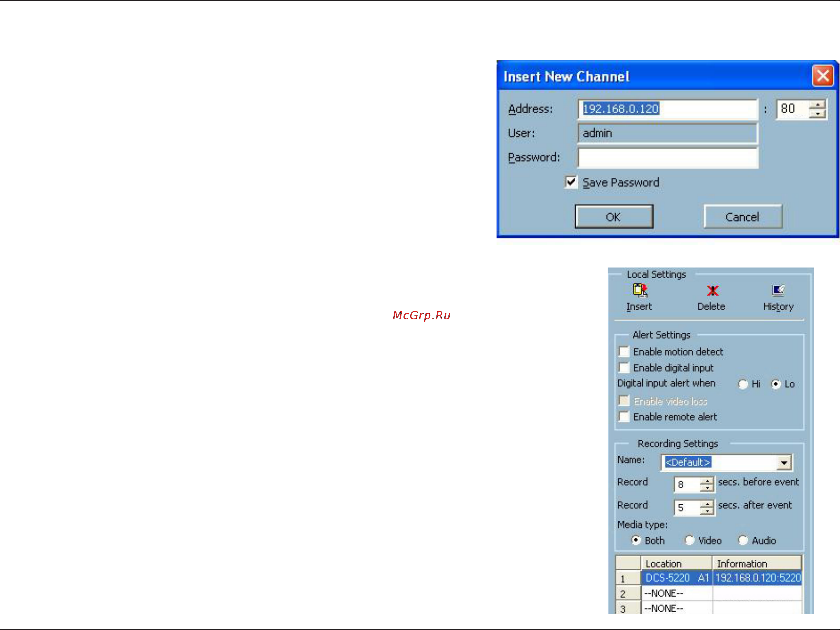The width and height of the screenshot is (840, 630).
Task: Close the Insert New Channel dialog
Action: 823,75
